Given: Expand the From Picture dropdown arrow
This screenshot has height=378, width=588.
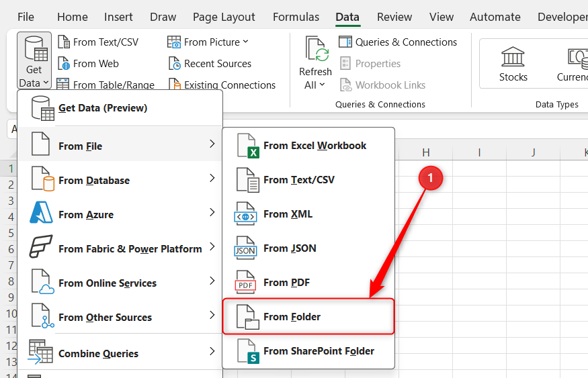Looking at the screenshot, I should (245, 42).
